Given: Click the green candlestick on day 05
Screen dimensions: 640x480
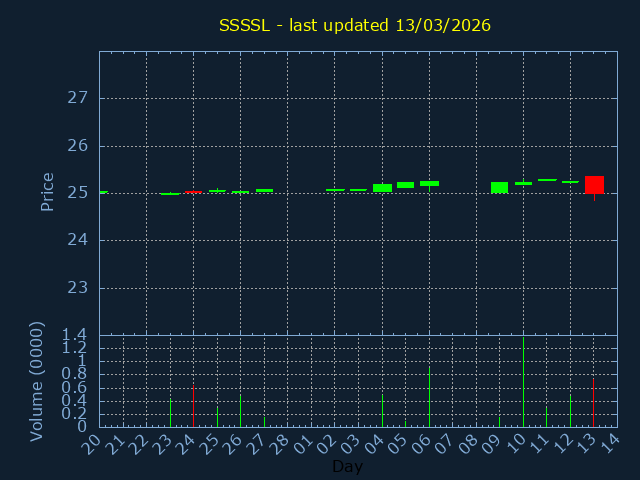Looking at the screenshot, I should (405, 184).
